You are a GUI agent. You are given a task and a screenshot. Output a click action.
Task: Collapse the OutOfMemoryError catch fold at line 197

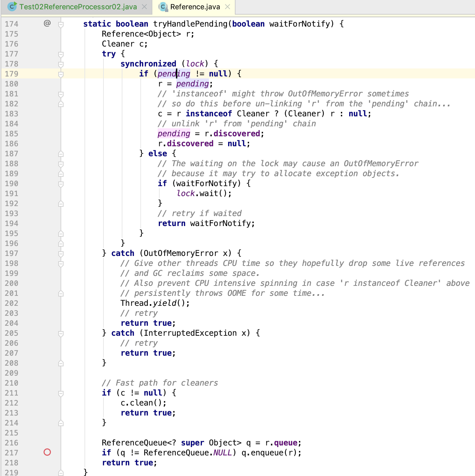point(61,253)
